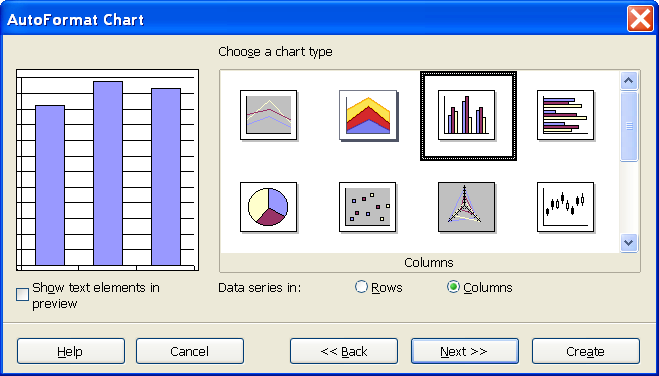Pick the Stock chart type icon
The height and width of the screenshot is (376, 659).
566,207
